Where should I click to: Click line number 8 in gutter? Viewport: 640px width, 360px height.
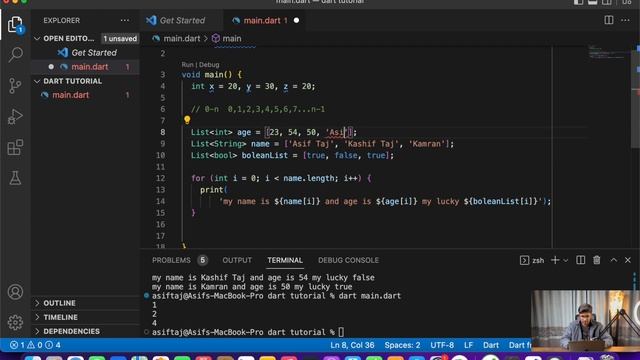[162, 132]
